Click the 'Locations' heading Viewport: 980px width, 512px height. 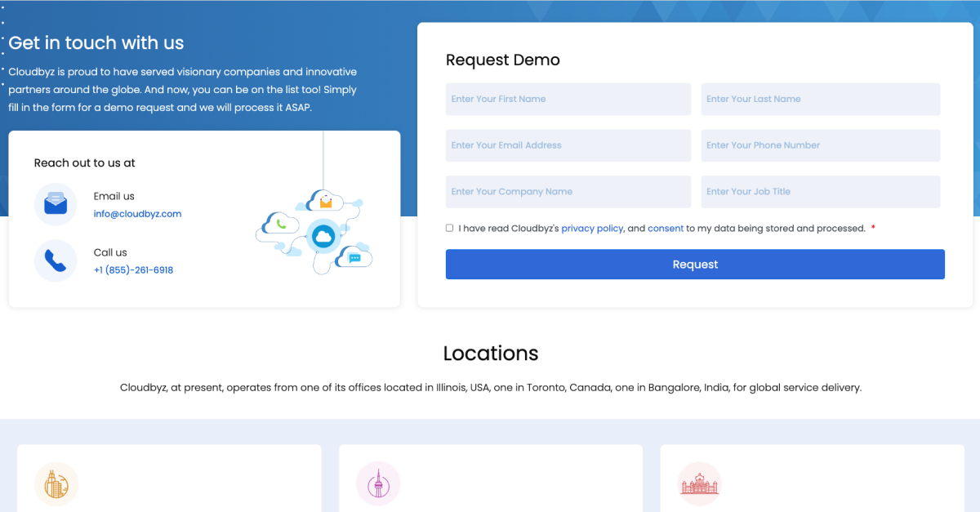491,353
